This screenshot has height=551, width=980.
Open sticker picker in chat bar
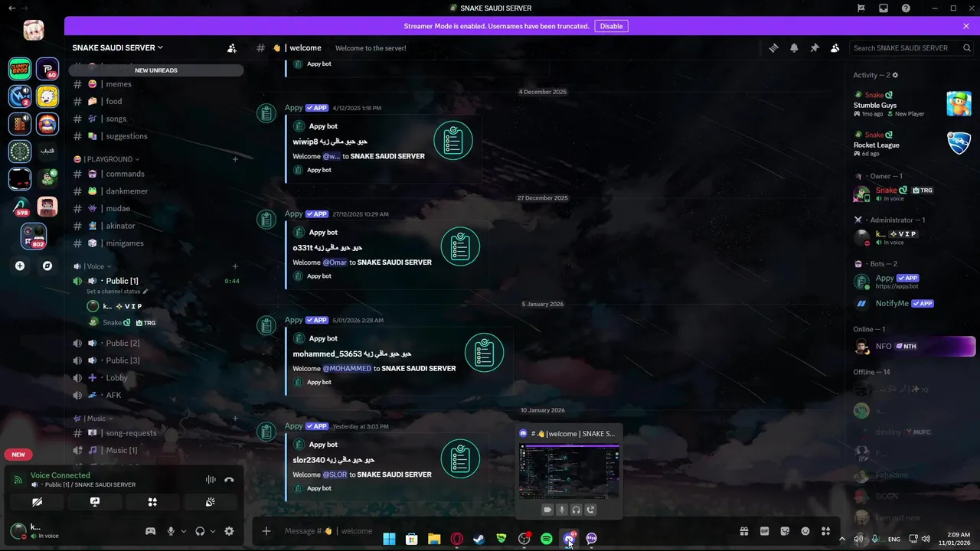tap(785, 531)
